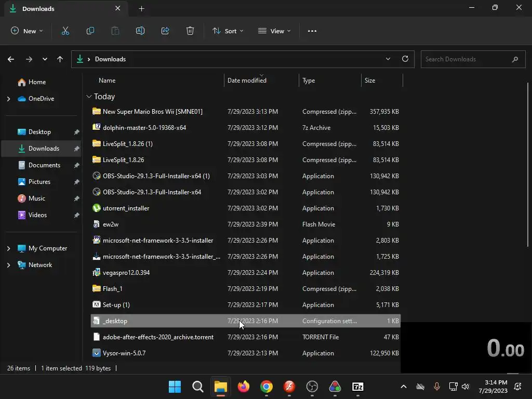Image resolution: width=532 pixels, height=399 pixels.
Task: Open Desktop in the navigation pane
Action: 41,132
